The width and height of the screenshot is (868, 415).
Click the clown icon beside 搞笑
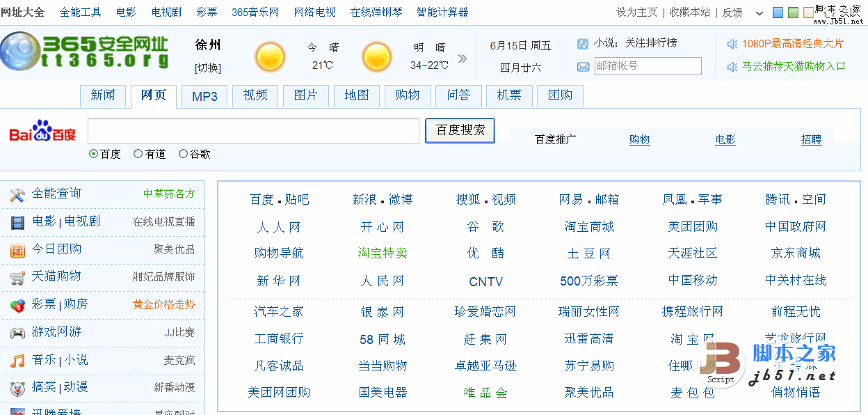pos(17,388)
